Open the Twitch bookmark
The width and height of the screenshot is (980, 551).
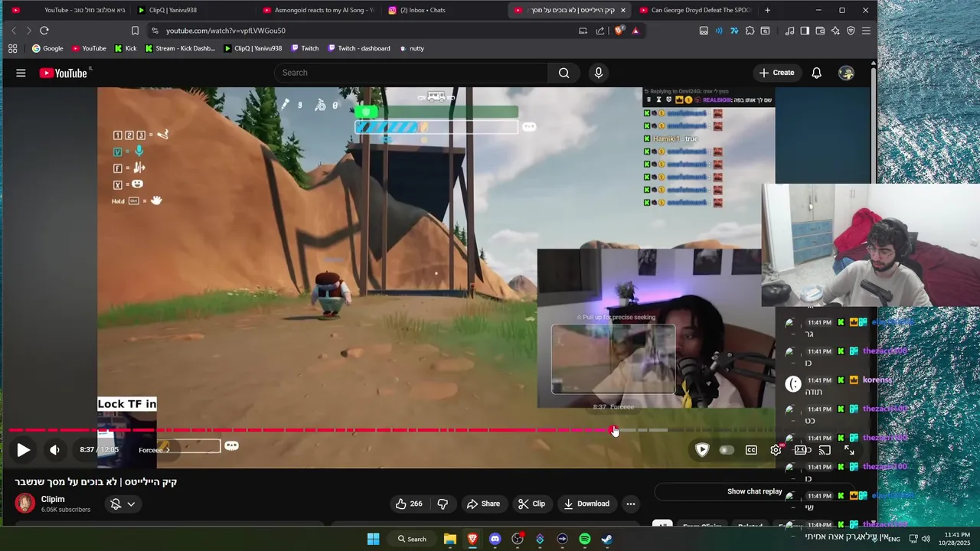(x=305, y=48)
